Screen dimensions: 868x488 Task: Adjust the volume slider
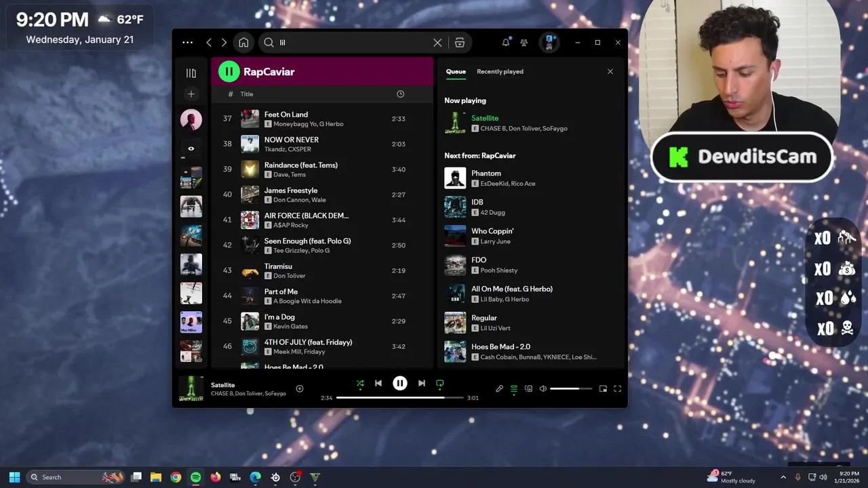(x=571, y=389)
